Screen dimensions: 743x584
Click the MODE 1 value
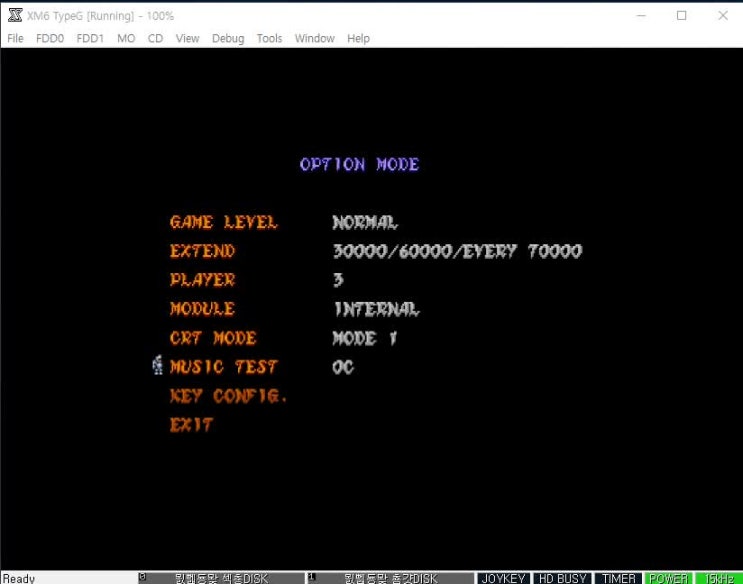(364, 338)
